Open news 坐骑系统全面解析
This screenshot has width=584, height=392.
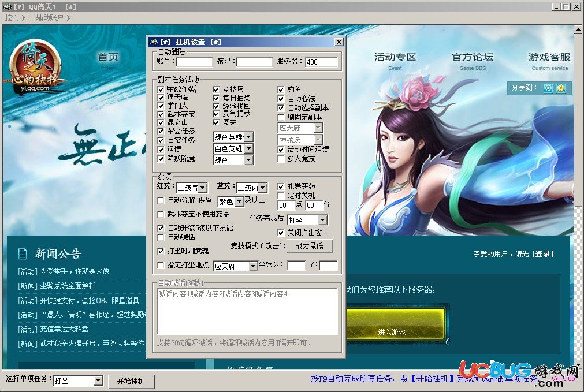click(68, 286)
